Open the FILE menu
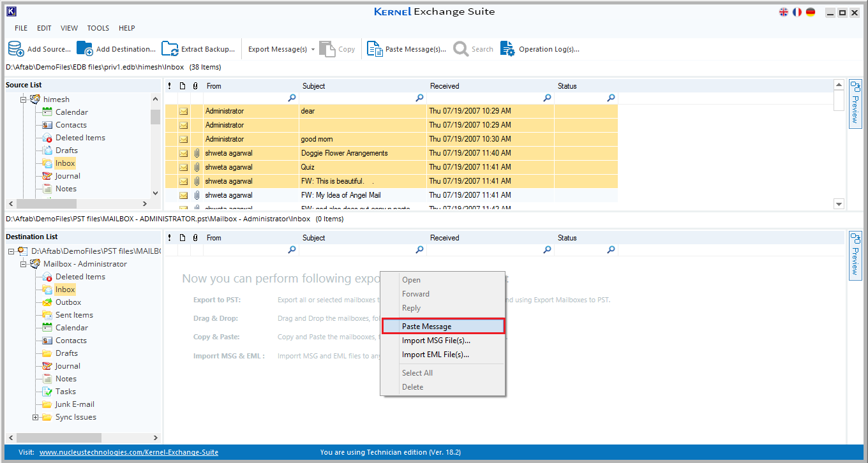 (21, 28)
